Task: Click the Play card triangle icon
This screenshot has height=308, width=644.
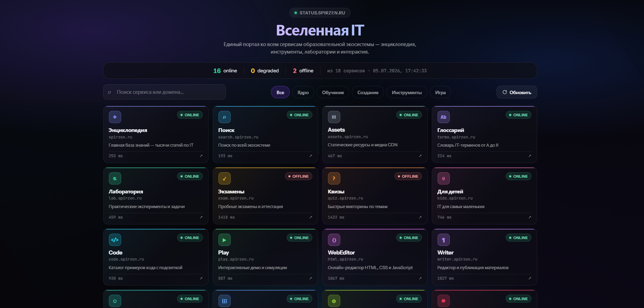Action: [225, 240]
